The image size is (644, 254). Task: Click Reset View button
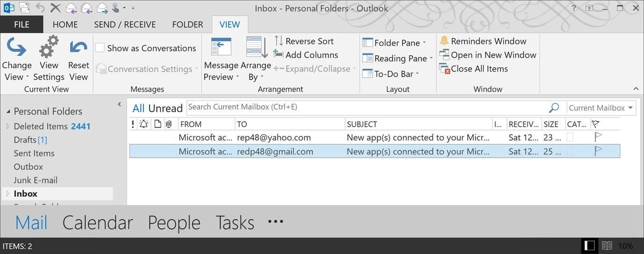tap(78, 58)
